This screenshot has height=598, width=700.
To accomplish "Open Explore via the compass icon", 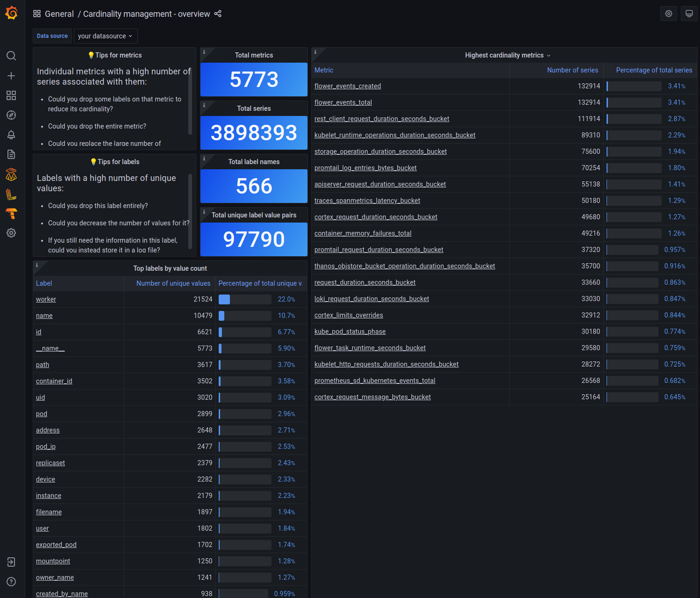I will pyautogui.click(x=11, y=115).
